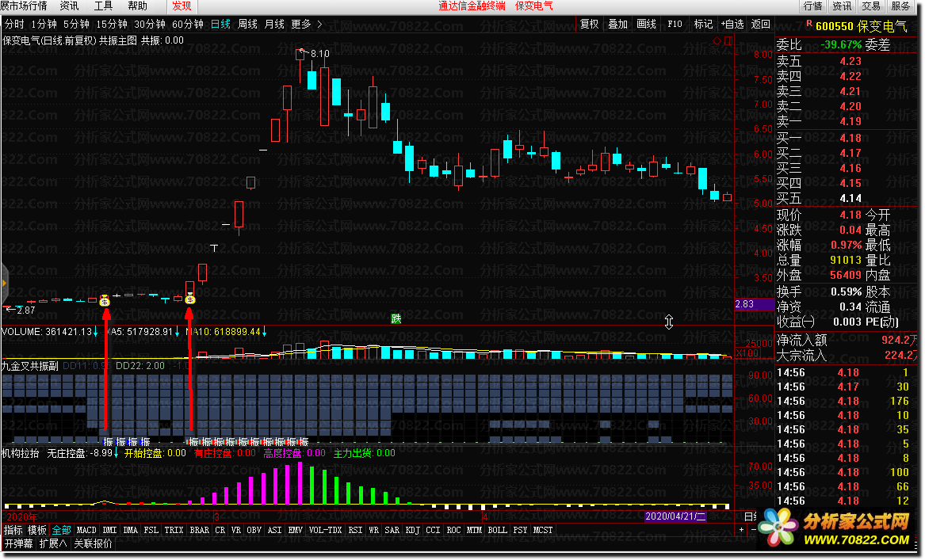Click the 关联报价 related quotes button
This screenshot has height=560, width=925.
(94, 543)
